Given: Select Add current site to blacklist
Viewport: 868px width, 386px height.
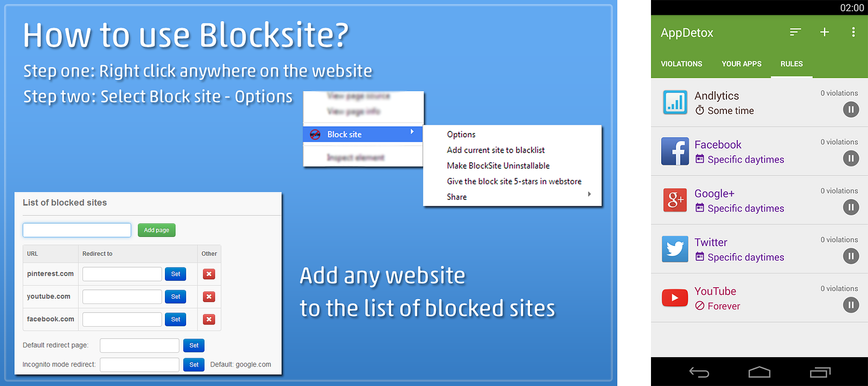Looking at the screenshot, I should pyautogui.click(x=496, y=150).
